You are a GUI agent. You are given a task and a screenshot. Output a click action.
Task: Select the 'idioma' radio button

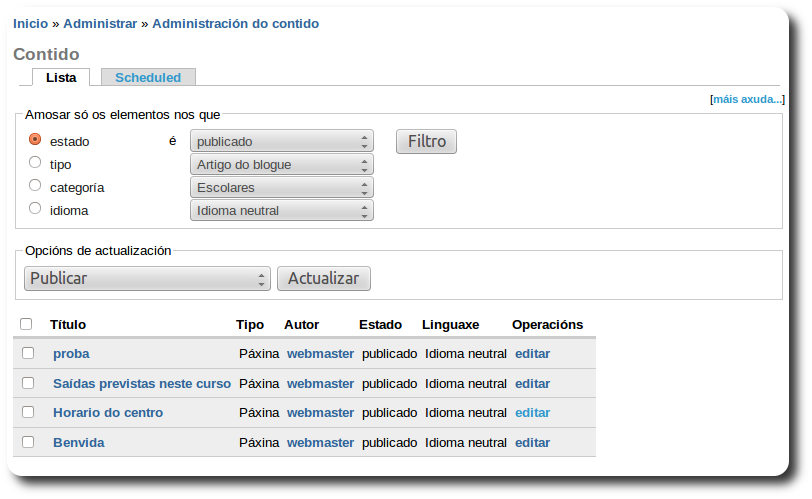35,208
